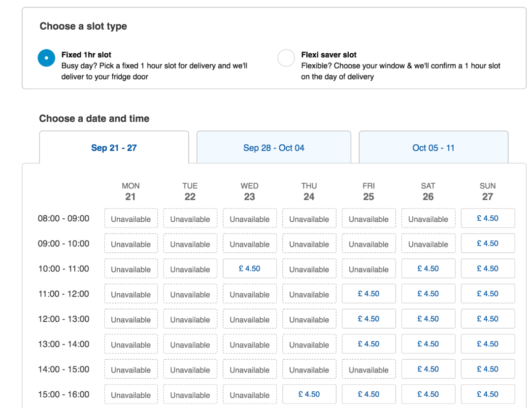Choose Saturday 26 14:00 - 15:00 slot

(428, 369)
